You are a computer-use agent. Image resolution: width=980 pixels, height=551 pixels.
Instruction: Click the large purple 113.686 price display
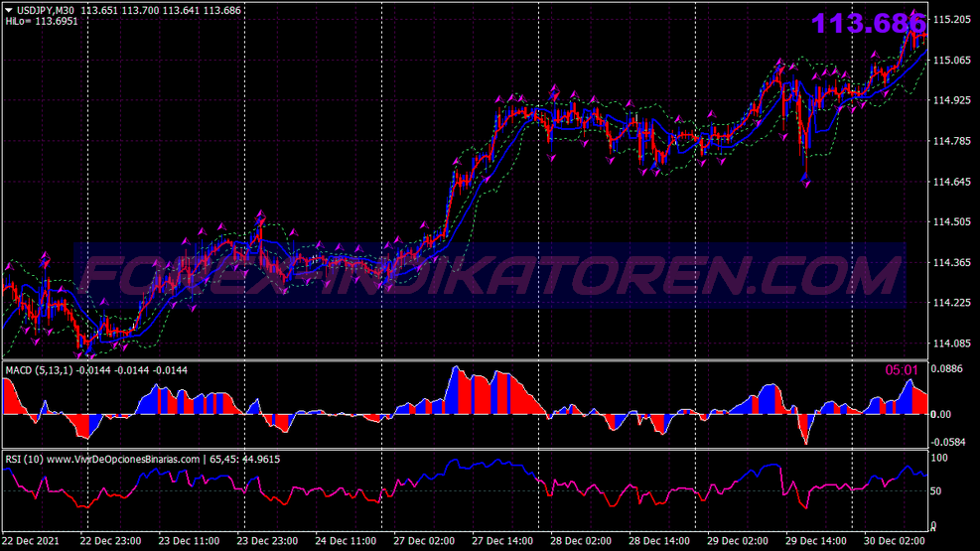point(868,24)
